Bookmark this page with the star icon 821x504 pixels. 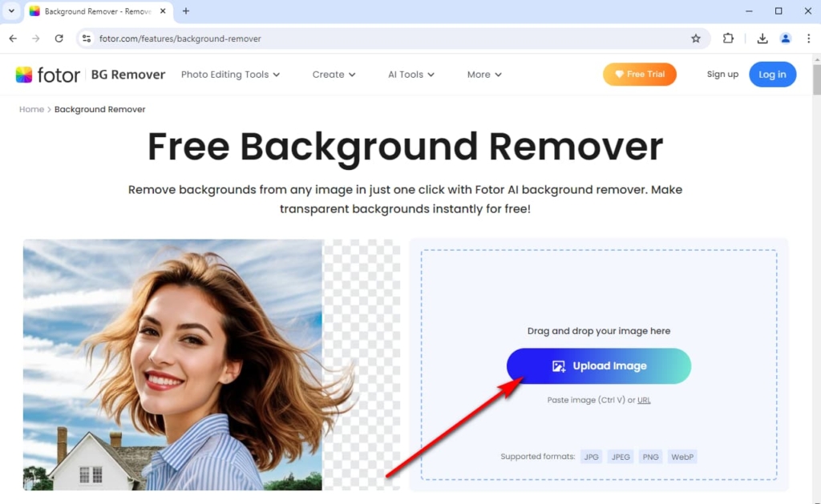(696, 38)
